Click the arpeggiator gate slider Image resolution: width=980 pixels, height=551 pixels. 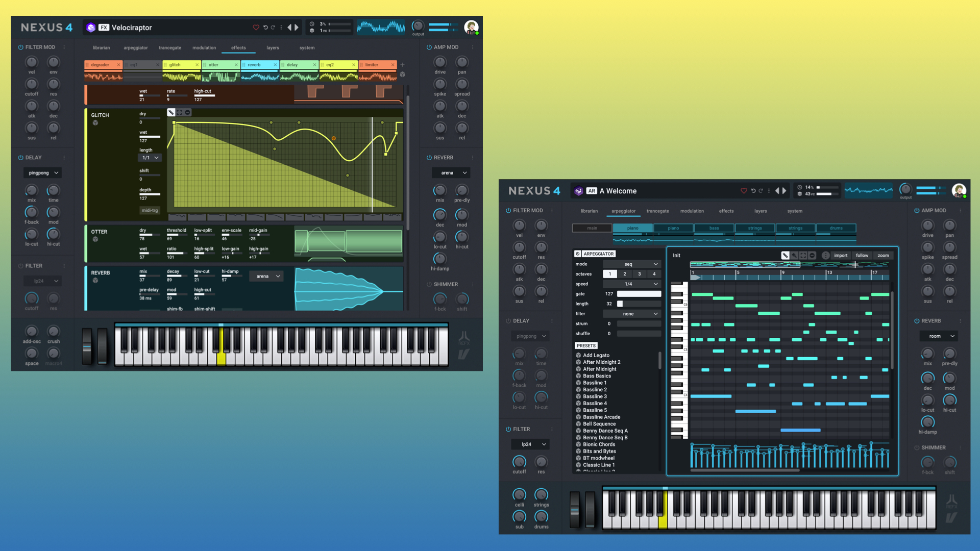pos(639,294)
